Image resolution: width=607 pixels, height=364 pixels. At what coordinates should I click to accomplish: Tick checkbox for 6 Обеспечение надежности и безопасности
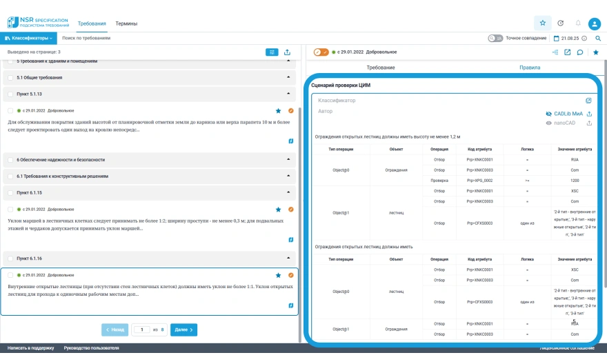[x=10, y=159]
